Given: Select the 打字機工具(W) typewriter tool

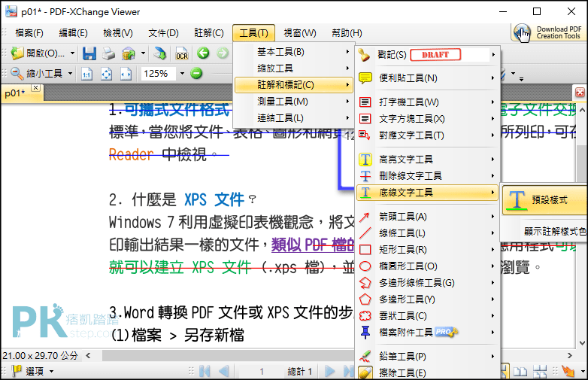Looking at the screenshot, I should pos(428,102).
